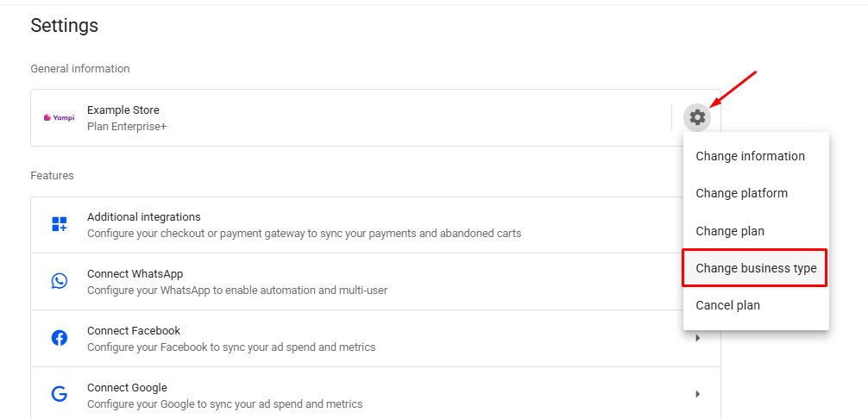Click the settings gear icon
This screenshot has width=868, height=419.
click(x=697, y=117)
